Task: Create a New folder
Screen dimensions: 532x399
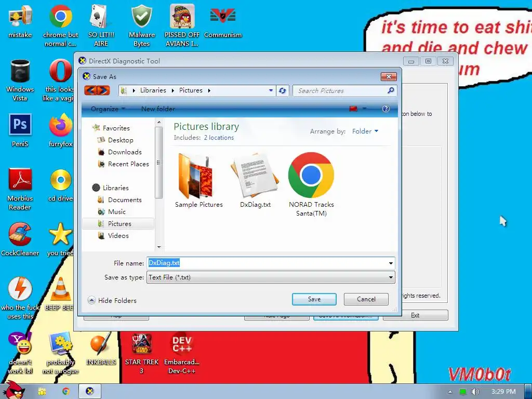Action: (158, 109)
